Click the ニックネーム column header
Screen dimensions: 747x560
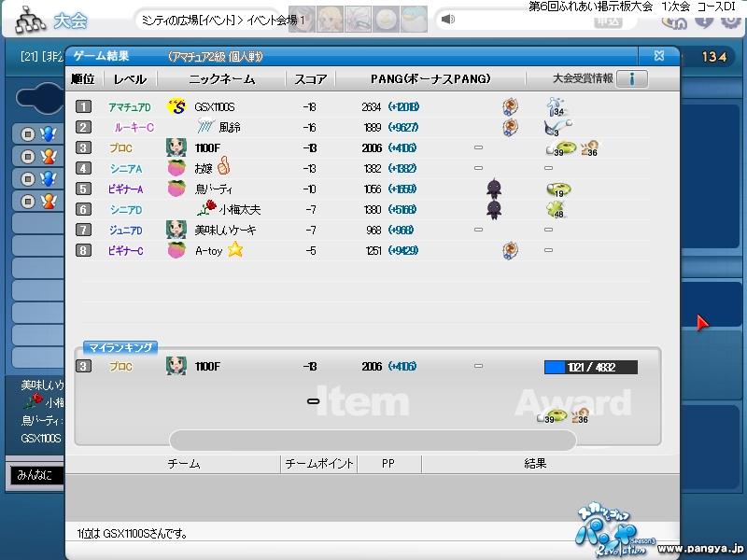pos(221,79)
